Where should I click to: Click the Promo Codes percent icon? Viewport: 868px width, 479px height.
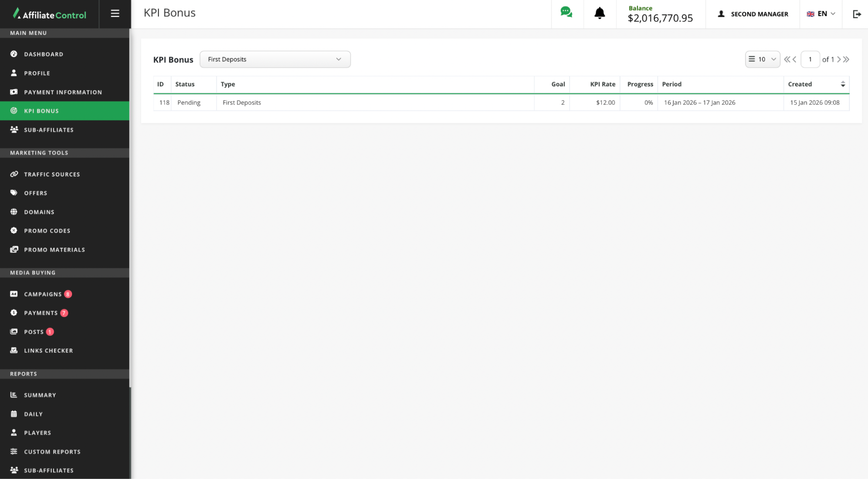point(14,231)
